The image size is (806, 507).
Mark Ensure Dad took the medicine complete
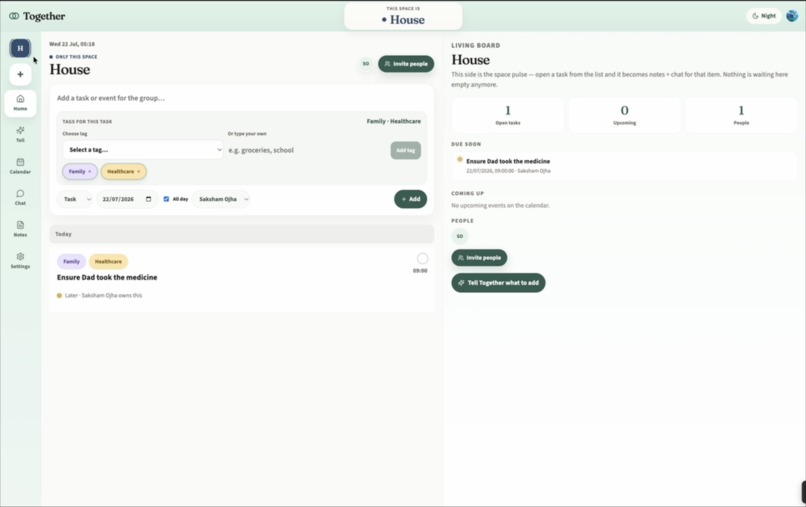pyautogui.click(x=422, y=258)
